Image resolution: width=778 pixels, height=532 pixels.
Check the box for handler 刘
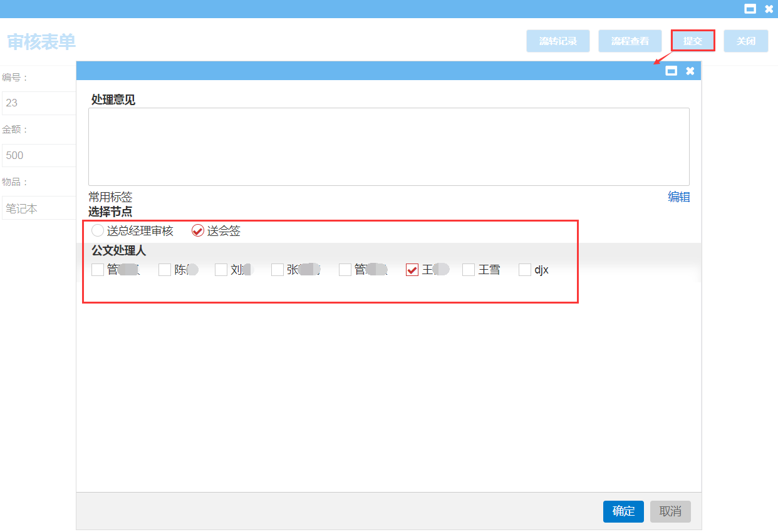click(221, 270)
